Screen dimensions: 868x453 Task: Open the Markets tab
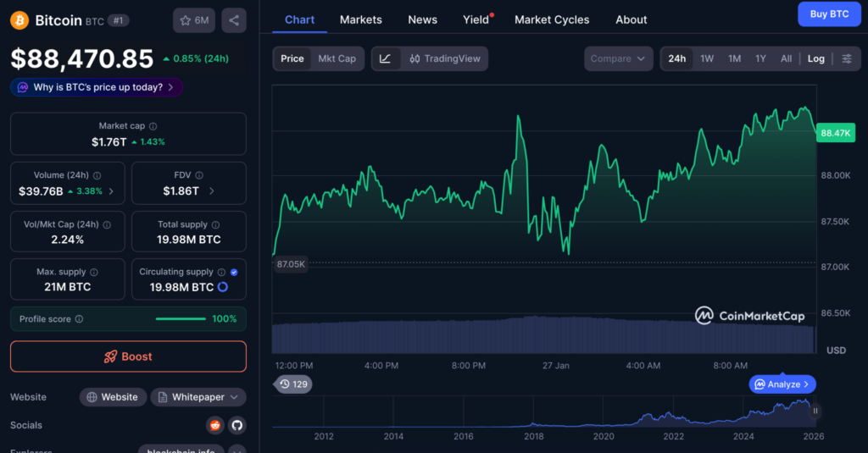(360, 19)
